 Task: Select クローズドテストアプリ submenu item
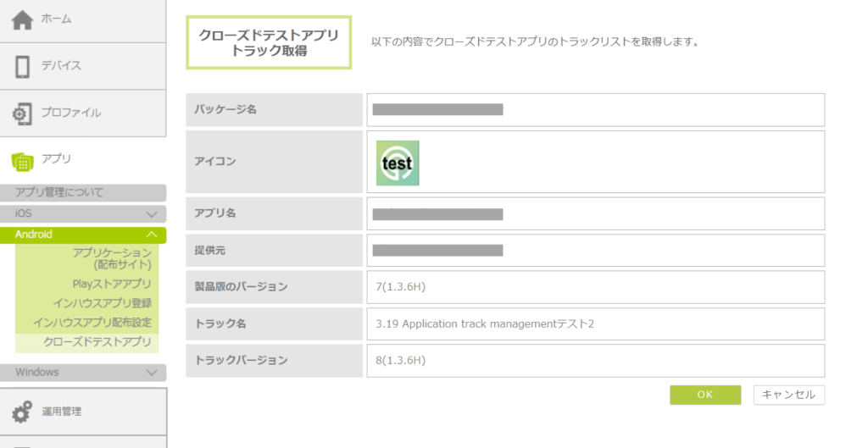(x=97, y=342)
